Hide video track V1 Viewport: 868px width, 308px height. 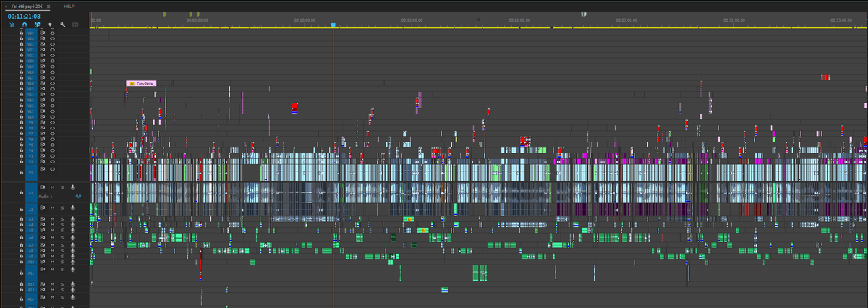tap(52, 168)
